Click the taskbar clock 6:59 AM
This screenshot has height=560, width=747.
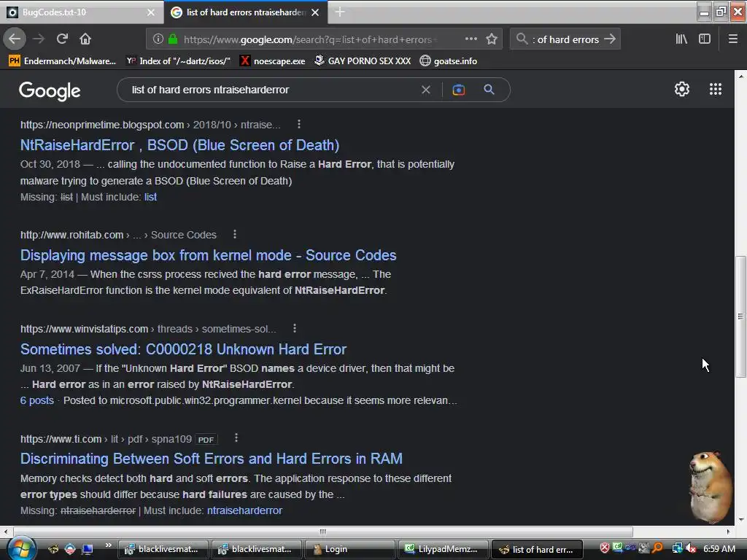pos(719,549)
